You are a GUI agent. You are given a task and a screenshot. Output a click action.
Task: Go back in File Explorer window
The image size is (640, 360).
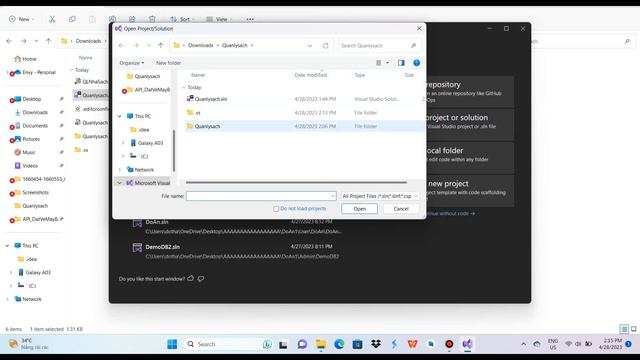(x=9, y=41)
